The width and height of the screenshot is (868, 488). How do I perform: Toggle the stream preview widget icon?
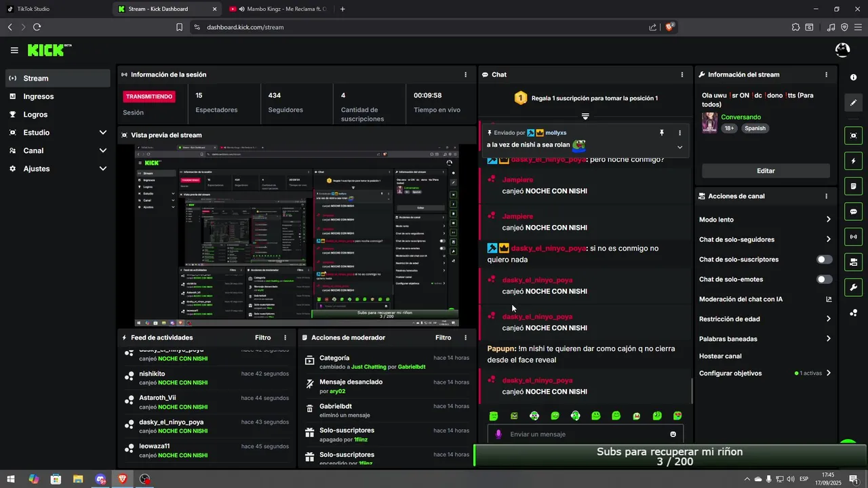(x=853, y=136)
